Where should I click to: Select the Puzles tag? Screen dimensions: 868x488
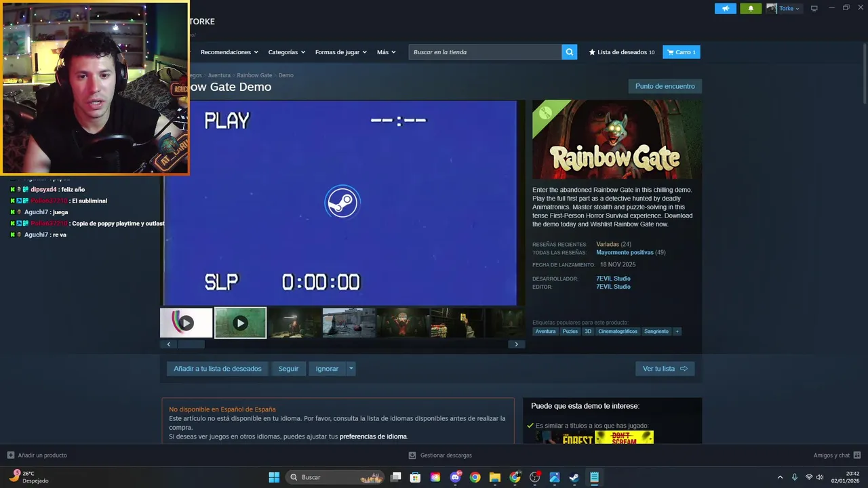tap(570, 331)
